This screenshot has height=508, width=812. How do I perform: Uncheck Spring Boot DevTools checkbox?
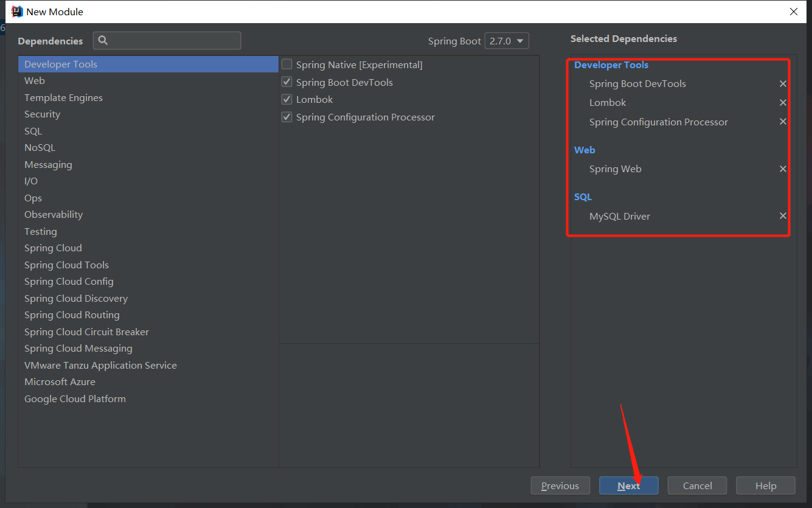click(x=287, y=82)
